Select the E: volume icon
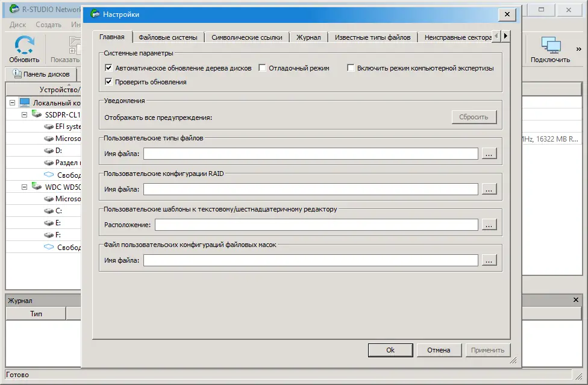 coord(49,223)
